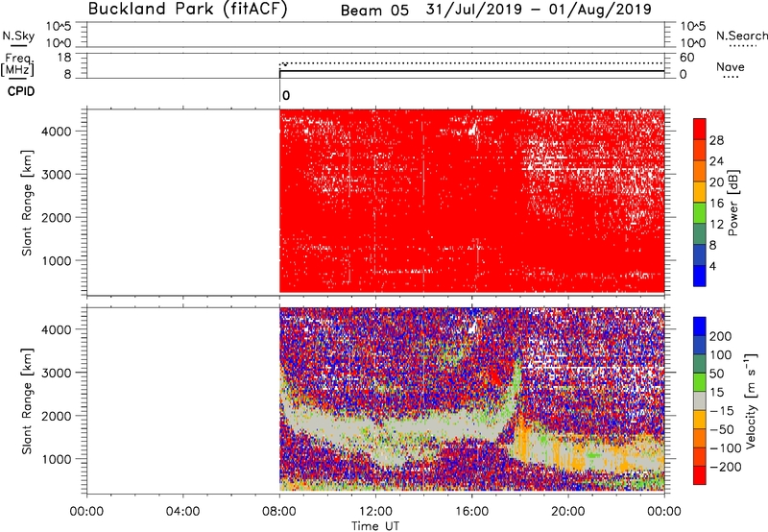Click the -50 label on velocity colorbar

(x=722, y=430)
